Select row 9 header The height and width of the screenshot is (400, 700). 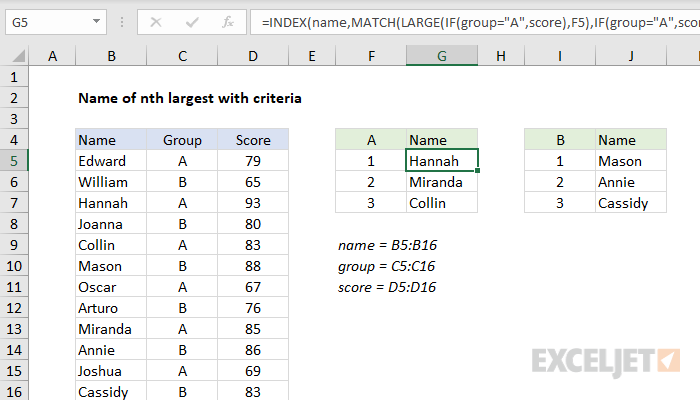pyautogui.click(x=14, y=245)
